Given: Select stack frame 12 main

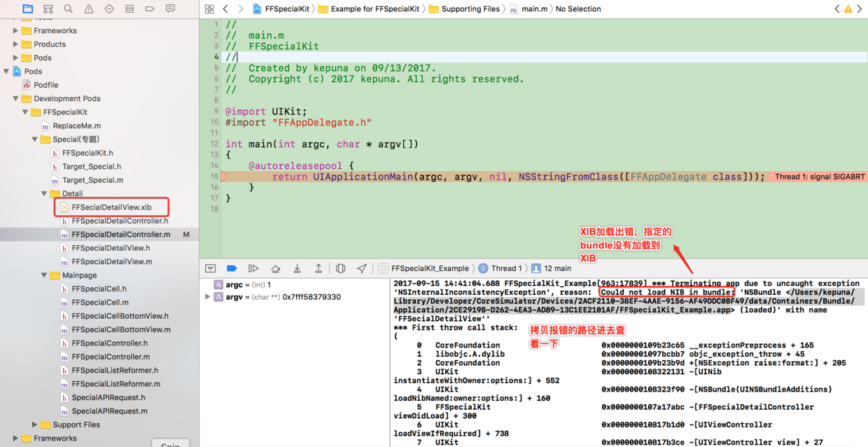Looking at the screenshot, I should [x=551, y=268].
